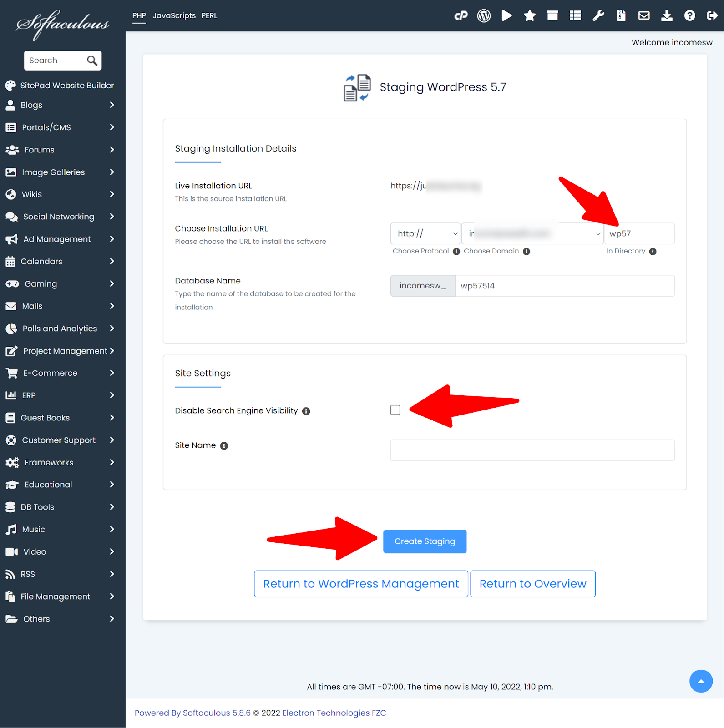
Task: Click info icon next to Choose Domain
Action: (527, 252)
